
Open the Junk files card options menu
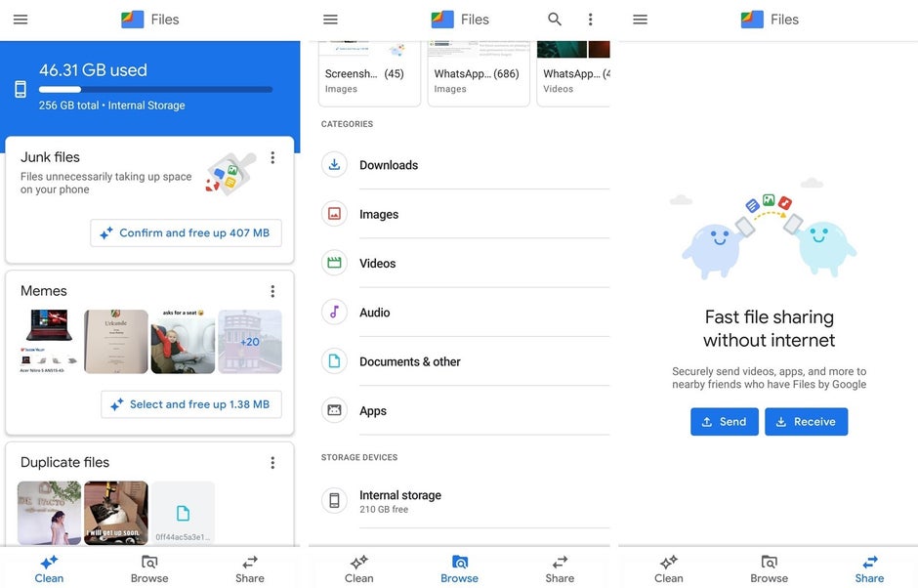[272, 157]
